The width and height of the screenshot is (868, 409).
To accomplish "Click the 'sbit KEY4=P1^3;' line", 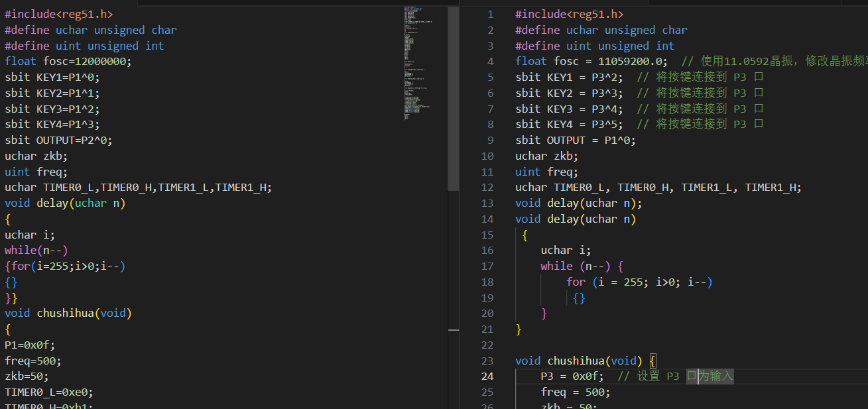I will click(52, 124).
